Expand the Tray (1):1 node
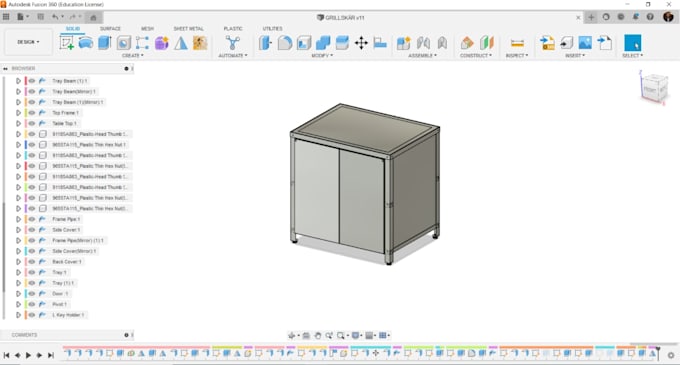This screenshot has width=680, height=365. click(x=18, y=283)
